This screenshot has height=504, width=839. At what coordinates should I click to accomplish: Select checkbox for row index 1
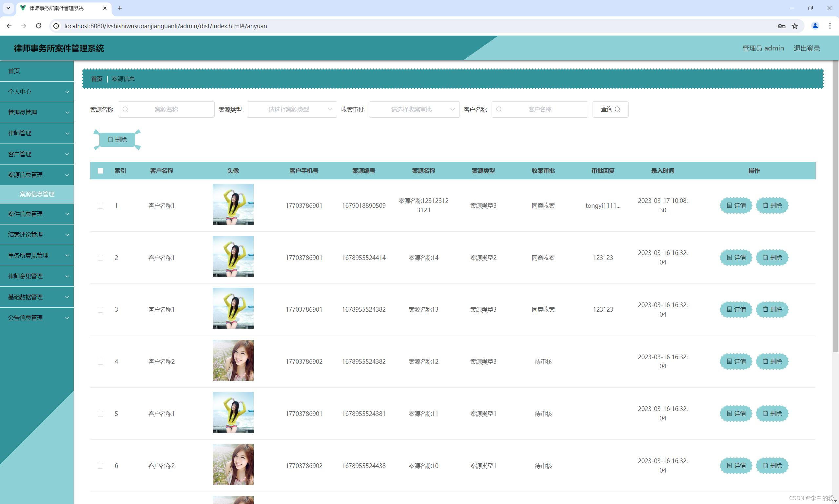pyautogui.click(x=100, y=206)
